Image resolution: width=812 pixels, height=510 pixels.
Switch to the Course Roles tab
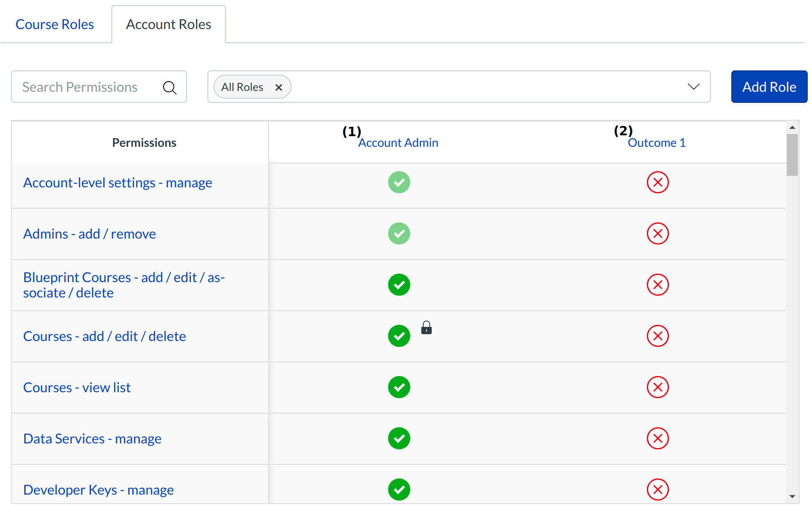(x=54, y=24)
